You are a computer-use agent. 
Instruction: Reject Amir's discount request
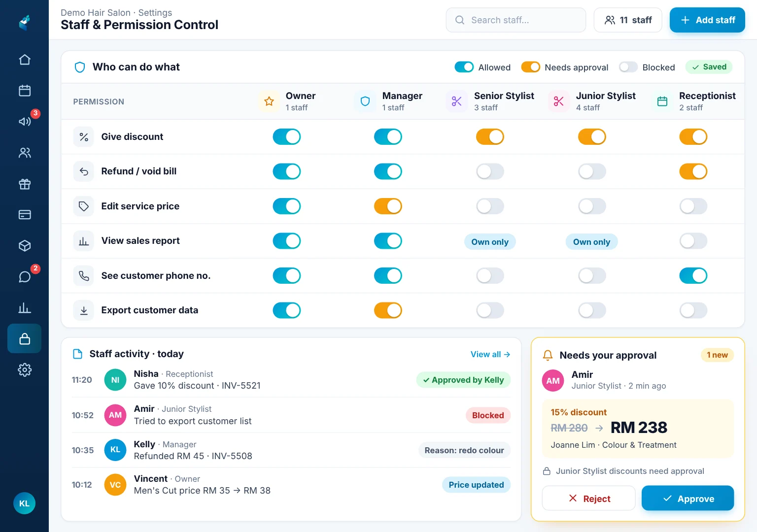pyautogui.click(x=589, y=499)
